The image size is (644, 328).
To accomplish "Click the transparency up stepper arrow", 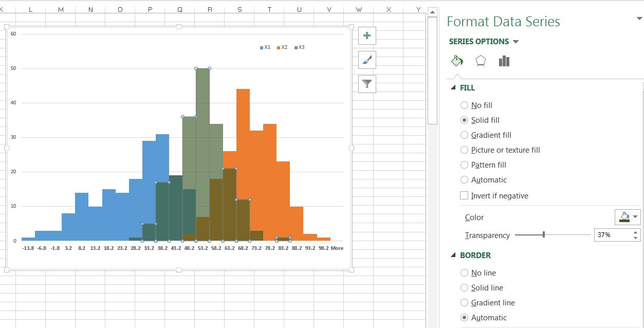I will coord(635,232).
